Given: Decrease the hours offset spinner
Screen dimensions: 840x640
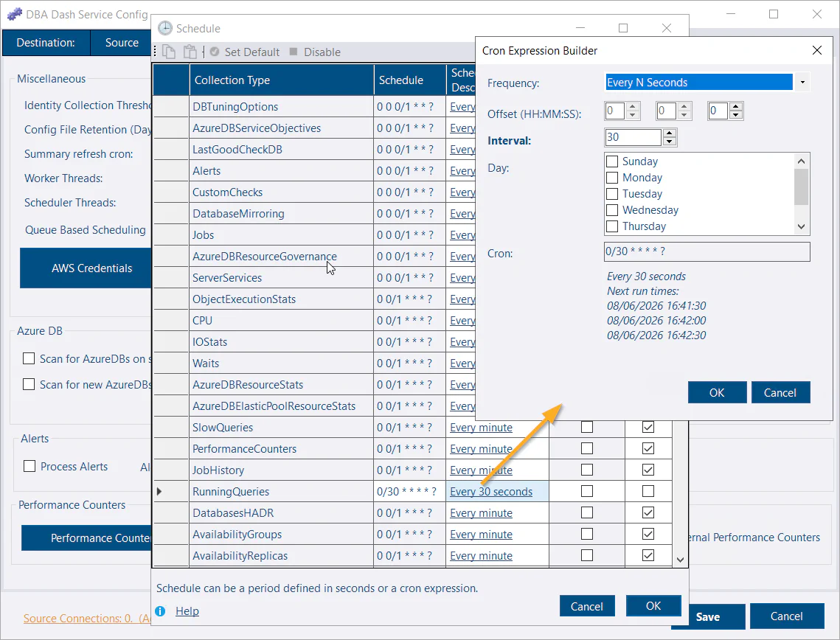Looking at the screenshot, I should [x=633, y=115].
